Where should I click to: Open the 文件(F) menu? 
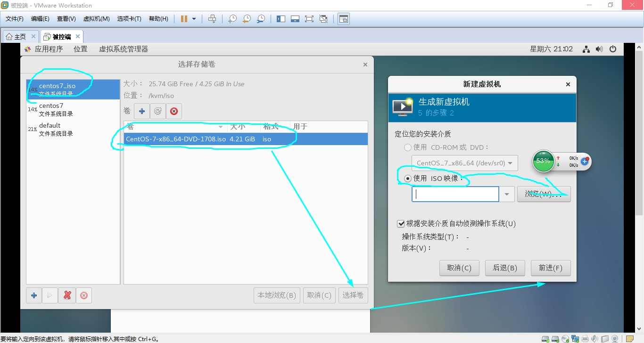coord(15,19)
